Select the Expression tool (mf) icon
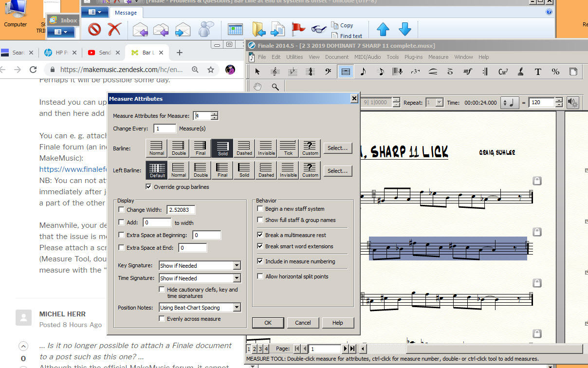The image size is (588, 368). (x=467, y=72)
